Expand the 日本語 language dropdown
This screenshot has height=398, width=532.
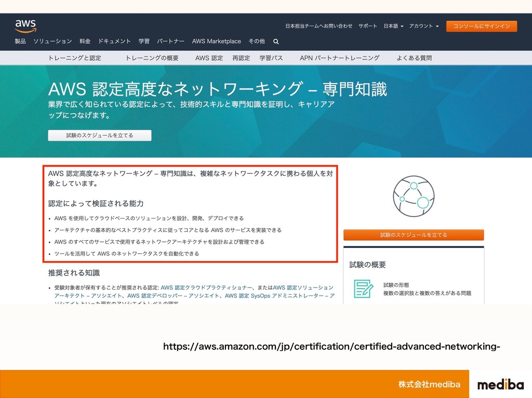(393, 26)
